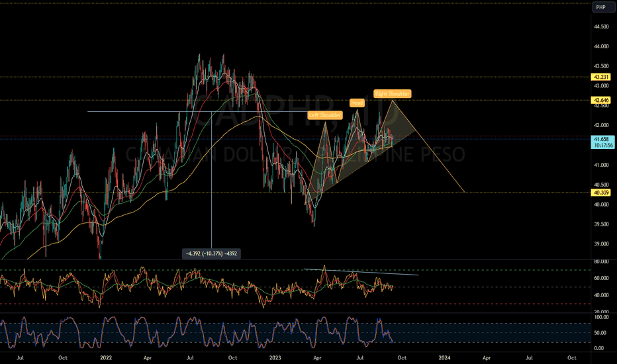
Task: Select the Left Shoulder annotation label
Action: click(x=325, y=115)
